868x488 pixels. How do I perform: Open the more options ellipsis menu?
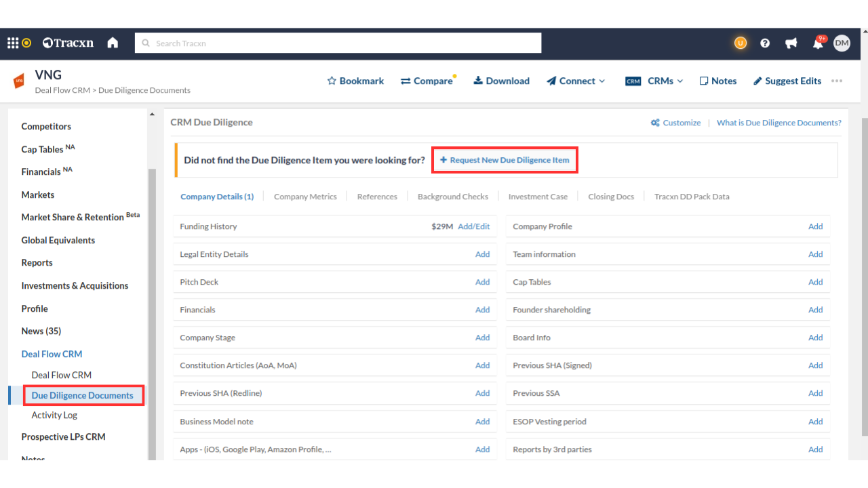pos(837,81)
